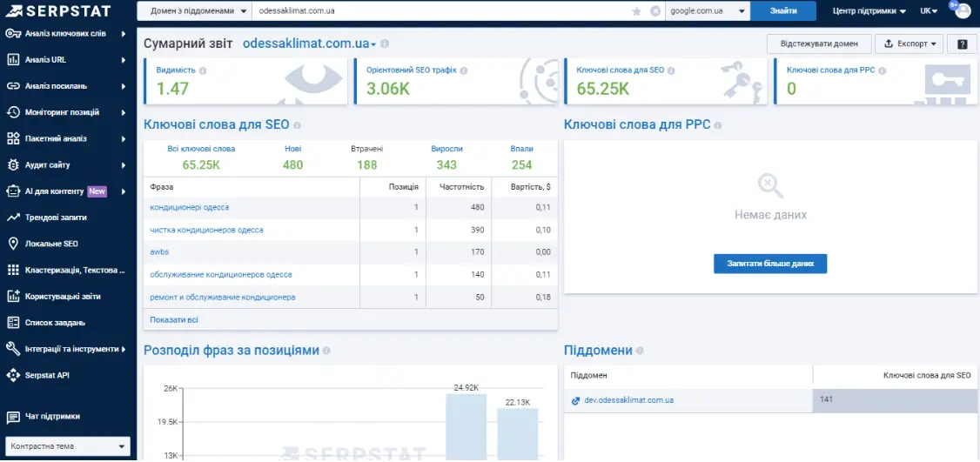Click the Local SEO pin icon
The image size is (980, 462).
(x=13, y=244)
